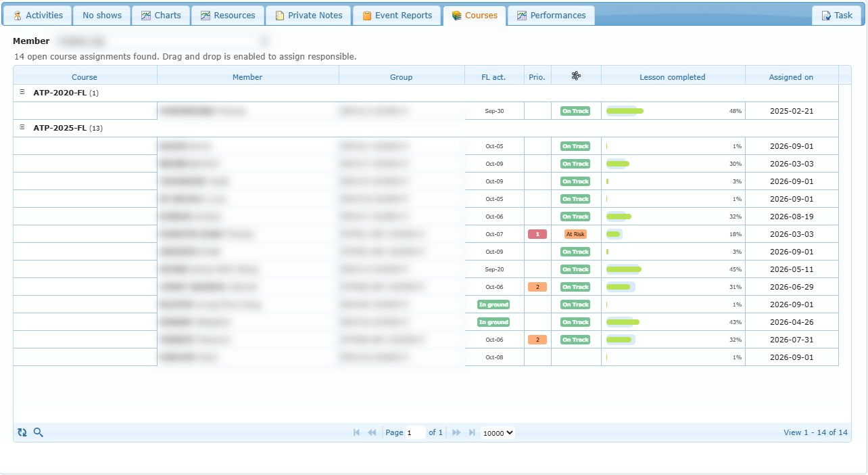Select the assigned date 2026-08-19
The image size is (868, 475).
pyautogui.click(x=792, y=217)
